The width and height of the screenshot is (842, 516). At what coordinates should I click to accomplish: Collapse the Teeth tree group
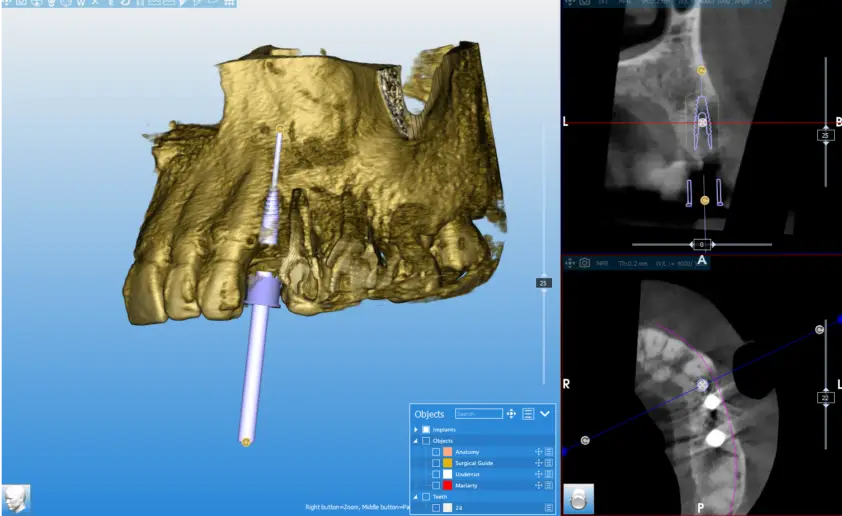[x=416, y=497]
